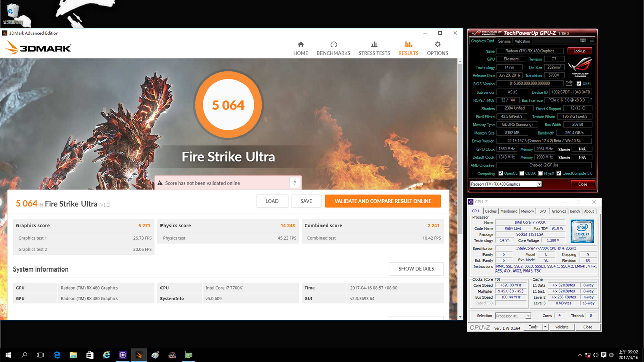644x362 pixels.
Task: Switch to the Validation tab in GPU-Z
Action: (522, 41)
